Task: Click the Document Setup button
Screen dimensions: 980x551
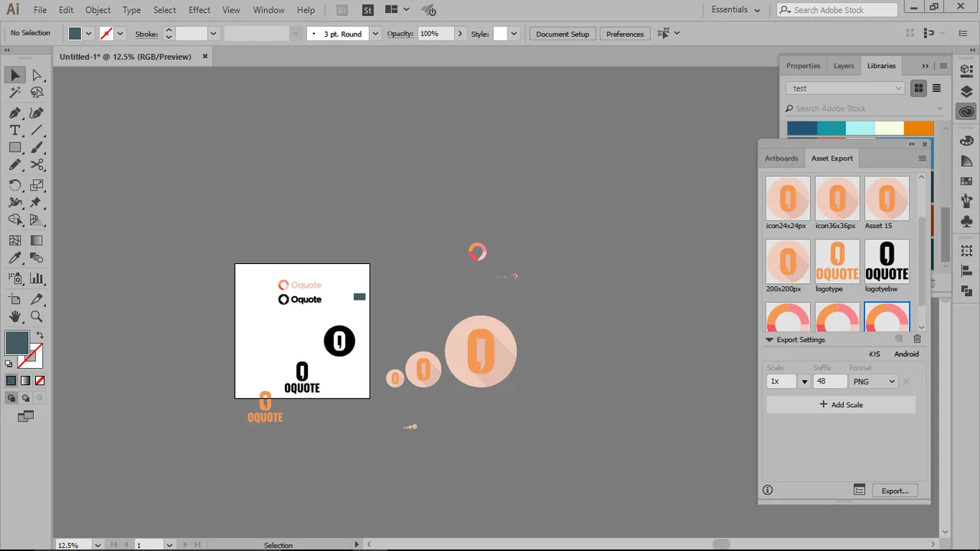Action: click(563, 34)
